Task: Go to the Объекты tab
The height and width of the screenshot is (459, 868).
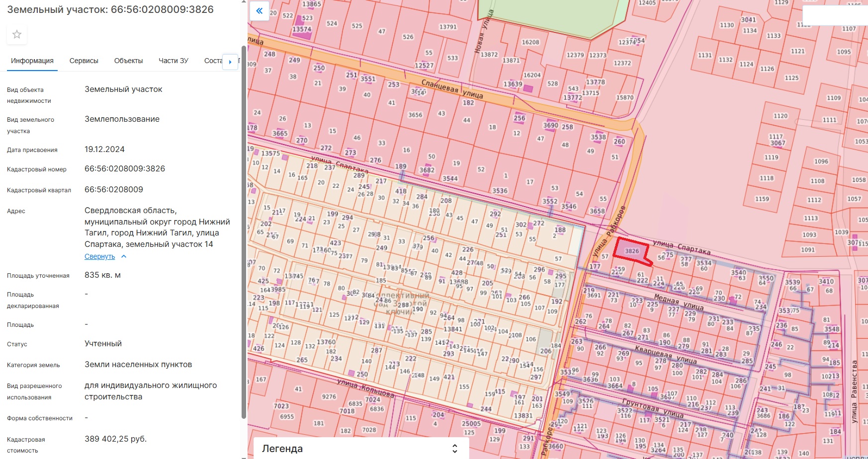Action: coord(128,61)
